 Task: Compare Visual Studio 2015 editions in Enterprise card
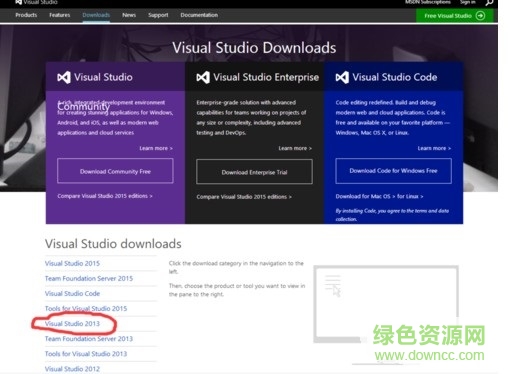pyautogui.click(x=244, y=197)
